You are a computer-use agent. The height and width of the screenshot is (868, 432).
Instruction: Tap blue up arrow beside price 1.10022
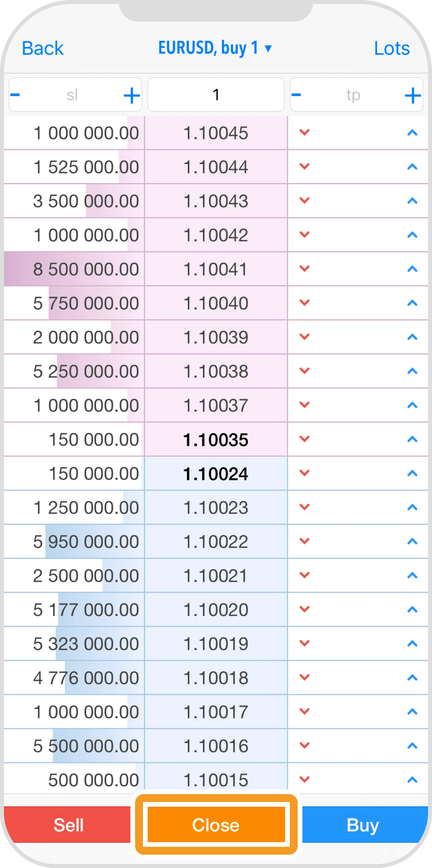click(x=412, y=542)
